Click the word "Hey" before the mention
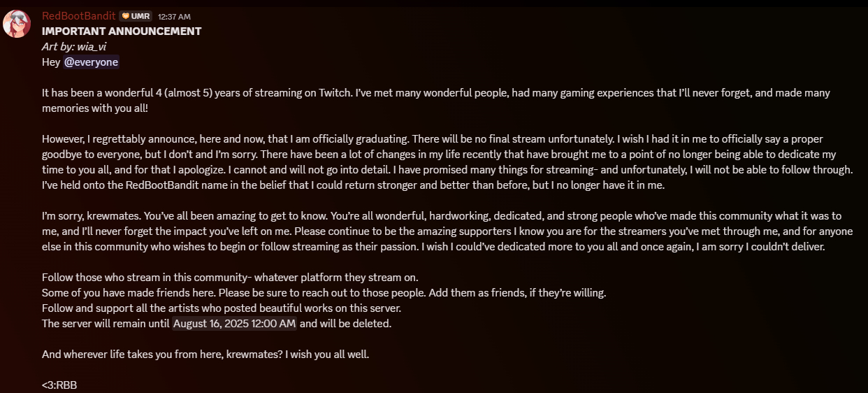868x393 pixels. point(51,62)
